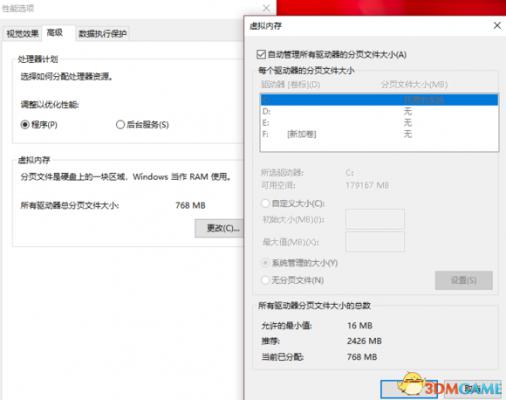Switch to the 视觉效果 tab
The width and height of the screenshot is (506, 400).
(x=23, y=33)
